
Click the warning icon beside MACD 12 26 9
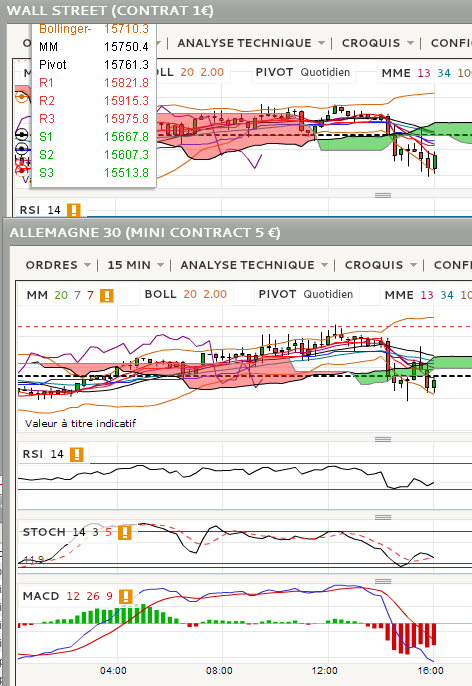126,597
